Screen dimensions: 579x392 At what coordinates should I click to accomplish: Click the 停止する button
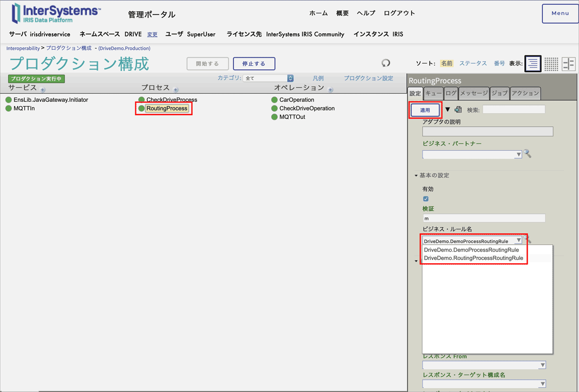(254, 64)
